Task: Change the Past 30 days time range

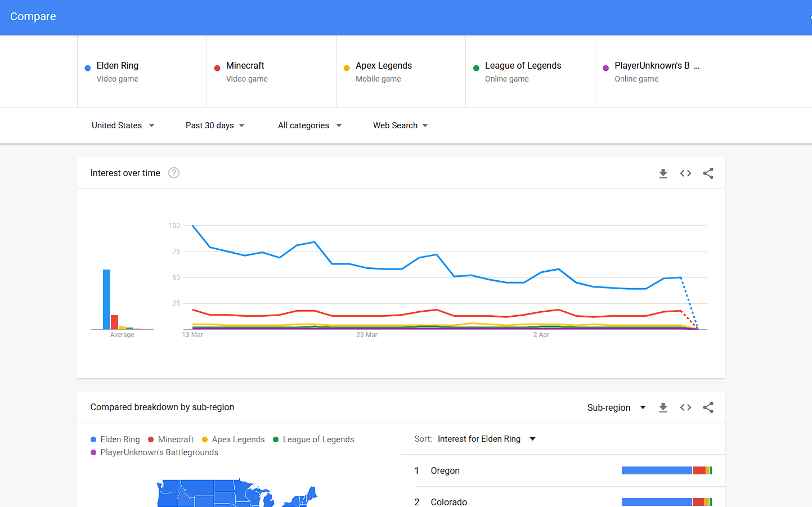Action: [x=215, y=125]
